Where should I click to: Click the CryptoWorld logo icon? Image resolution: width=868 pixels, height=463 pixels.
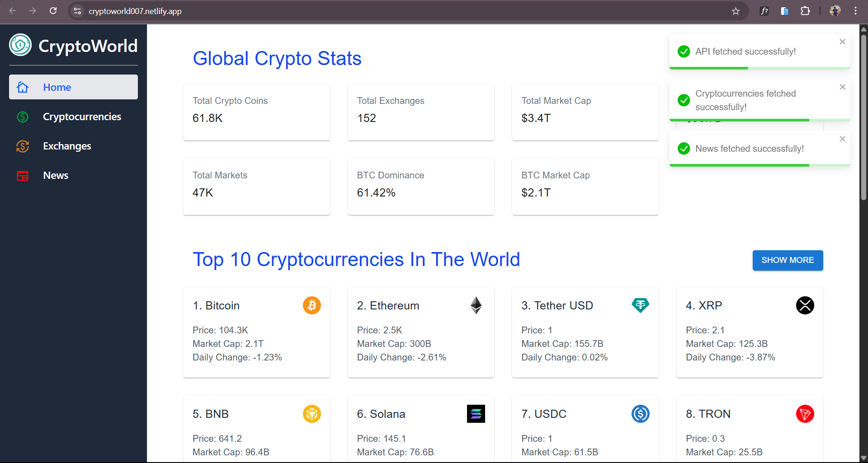coord(20,45)
